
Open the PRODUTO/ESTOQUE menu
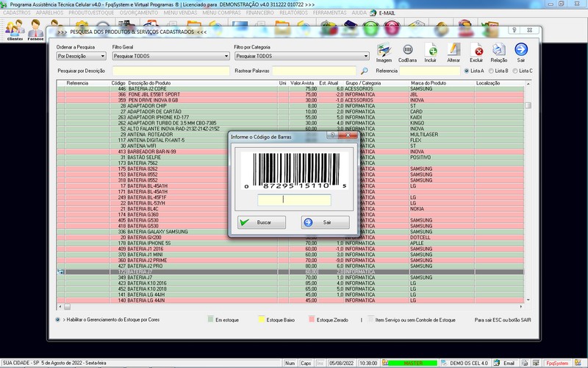(91, 13)
